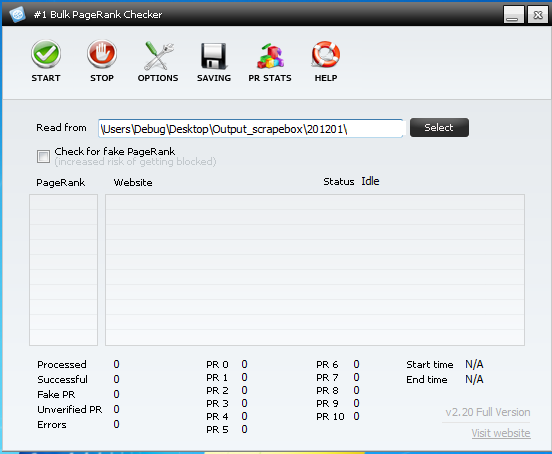
Task: Minimize the Bulk PageRank Checker window
Action: [514, 15]
